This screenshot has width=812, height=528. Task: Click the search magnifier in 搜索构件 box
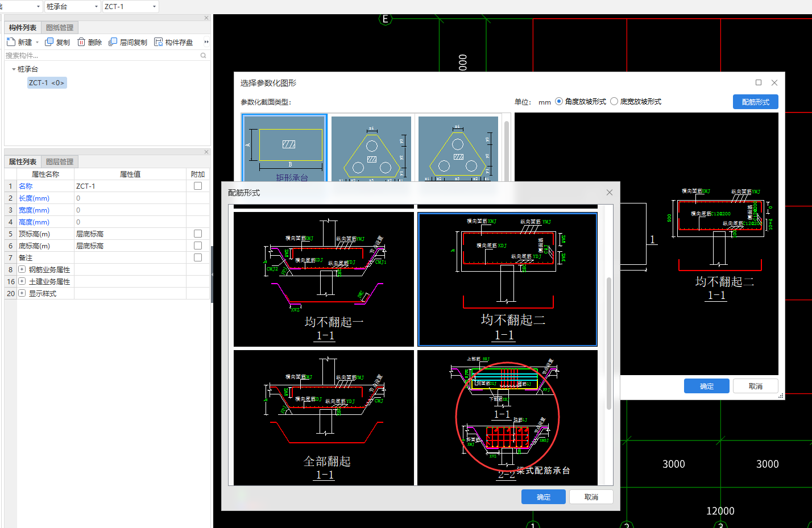click(204, 56)
